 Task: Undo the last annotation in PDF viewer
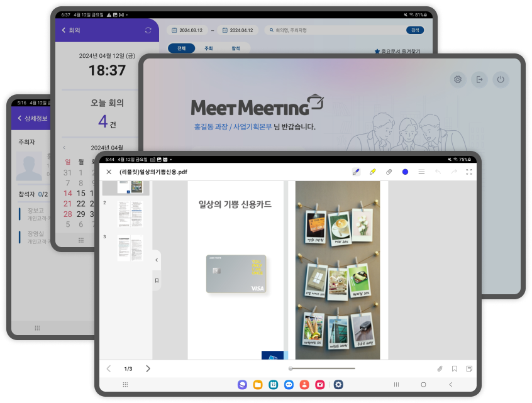(x=438, y=172)
